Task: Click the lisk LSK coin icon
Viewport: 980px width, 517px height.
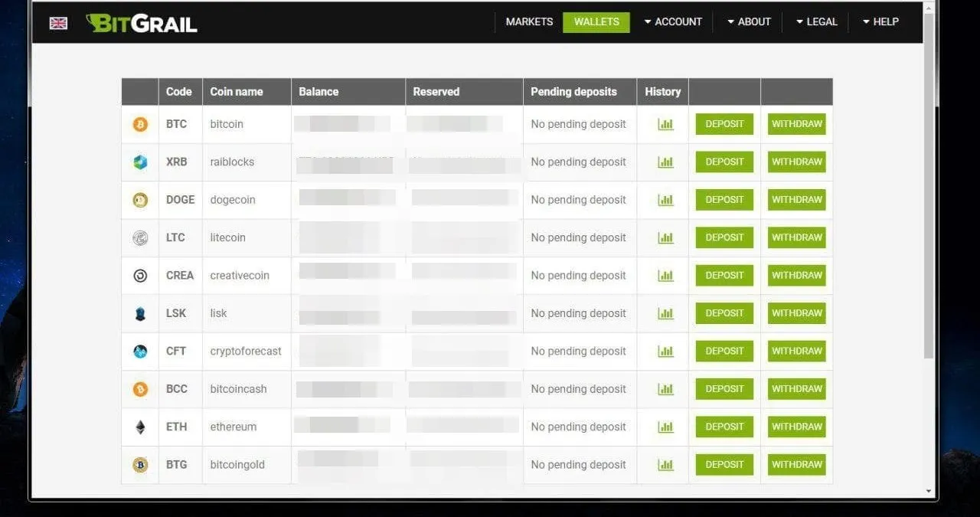Action: (140, 313)
